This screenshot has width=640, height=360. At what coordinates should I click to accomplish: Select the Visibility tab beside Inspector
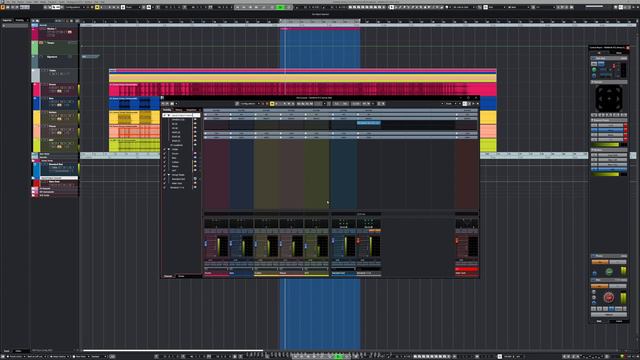coord(20,20)
